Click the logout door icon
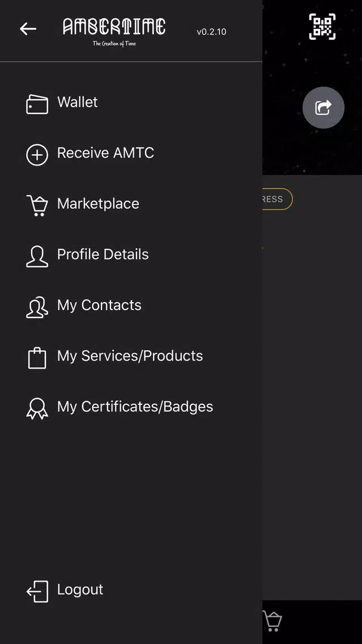Viewport: 362px width, 644px height. (37, 591)
